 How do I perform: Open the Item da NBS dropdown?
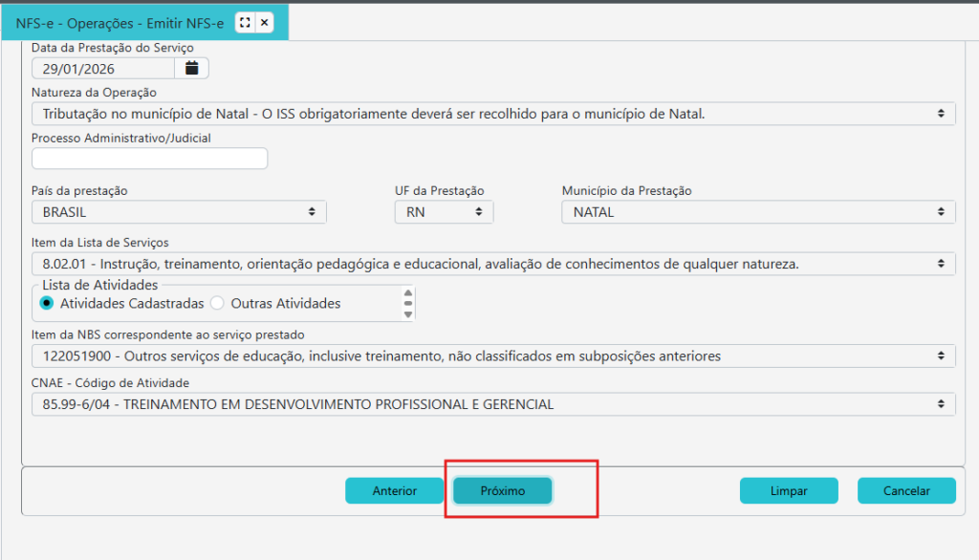pos(492,356)
